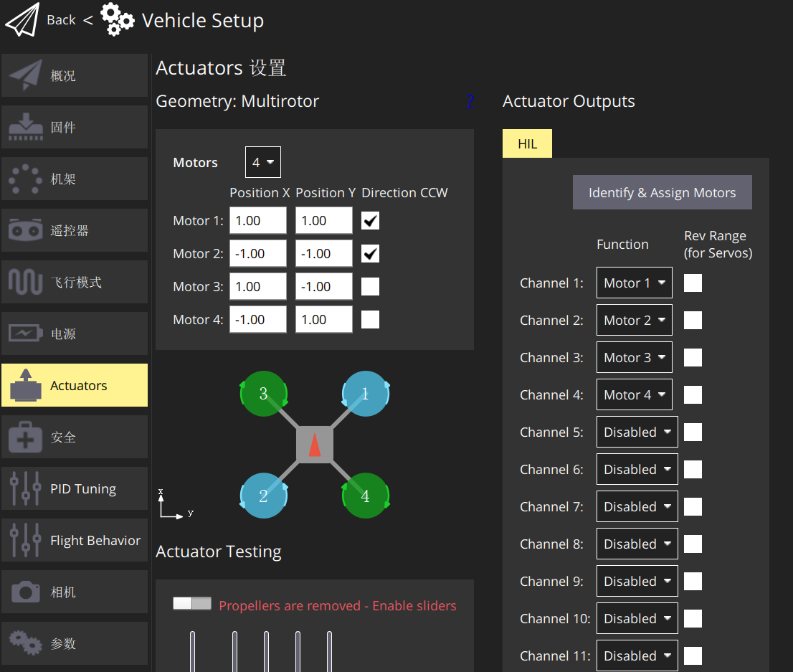Open Channel 4 function dropdown
Screen dimensions: 793x672
(x=635, y=394)
